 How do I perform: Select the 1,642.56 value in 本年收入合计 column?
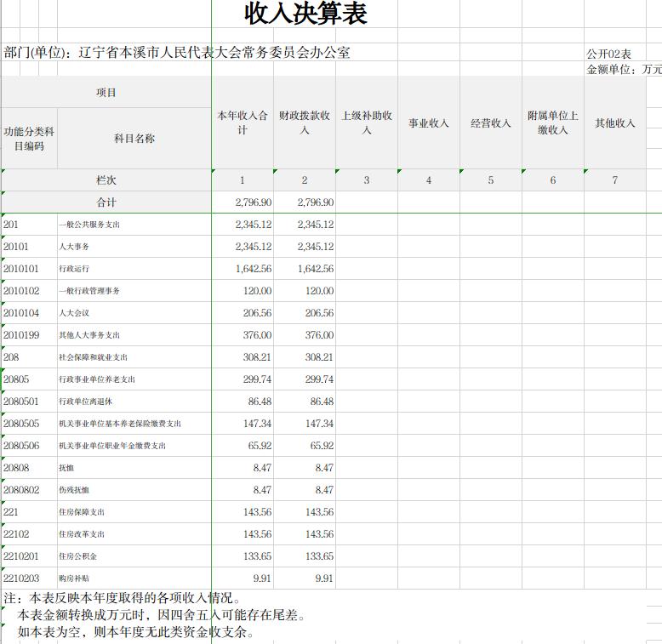(243, 269)
